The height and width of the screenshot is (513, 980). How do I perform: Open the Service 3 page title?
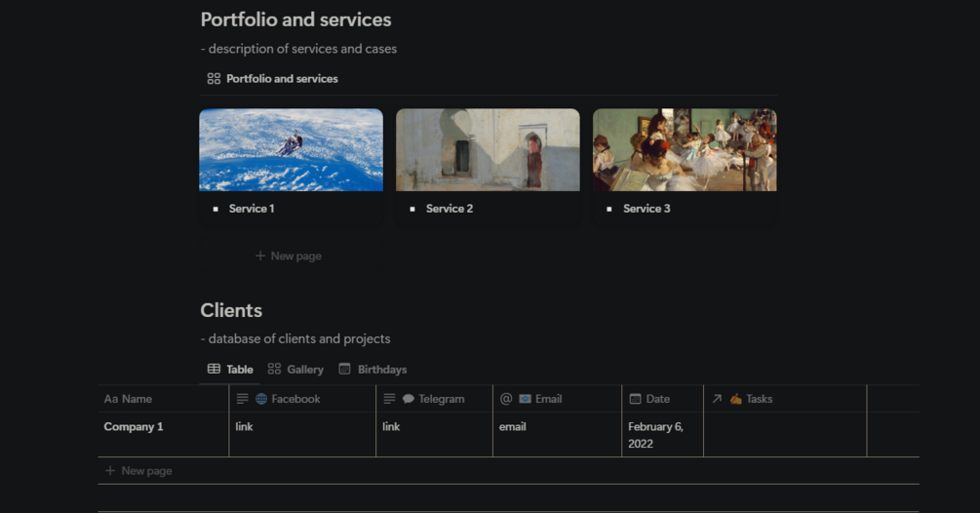tap(647, 209)
